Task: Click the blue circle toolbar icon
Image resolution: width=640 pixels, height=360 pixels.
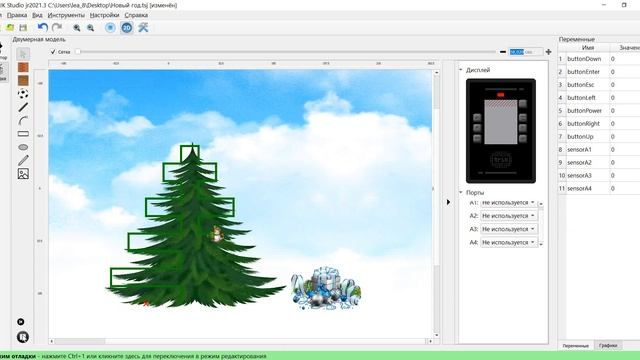Action: pos(110,27)
